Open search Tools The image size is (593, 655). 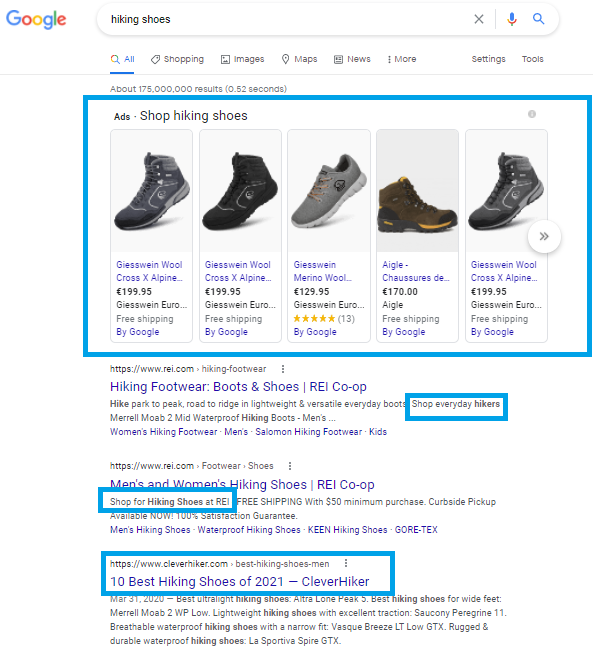coord(532,59)
